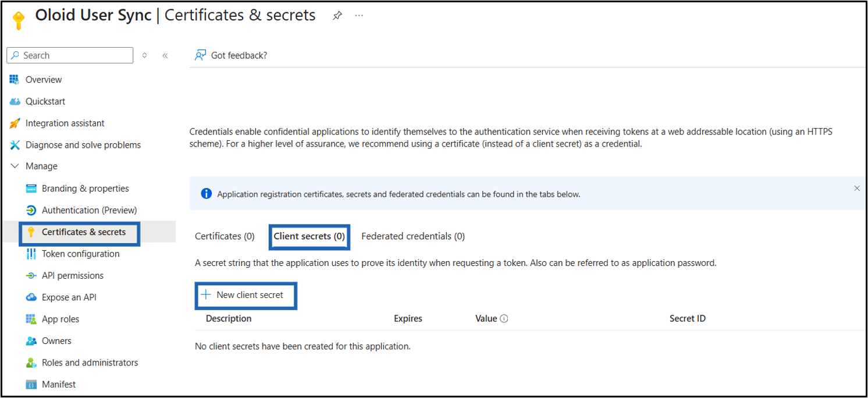
Task: Click the Owners people icon
Action: (31, 341)
